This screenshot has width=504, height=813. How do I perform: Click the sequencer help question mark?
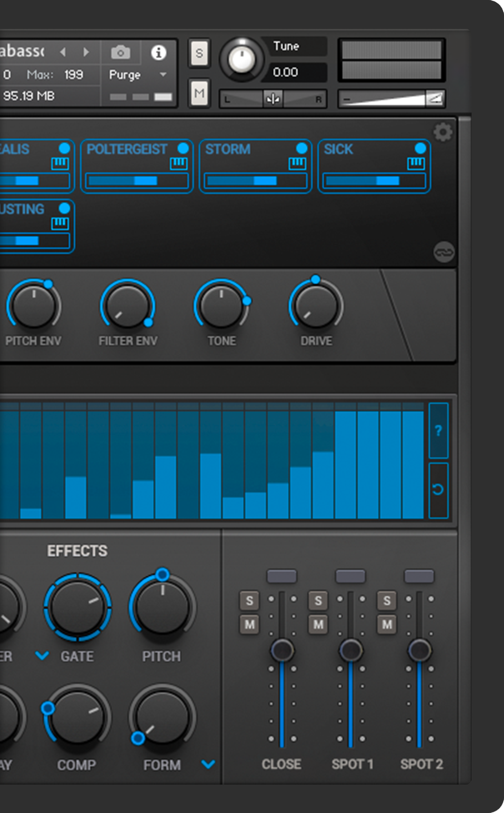[438, 430]
